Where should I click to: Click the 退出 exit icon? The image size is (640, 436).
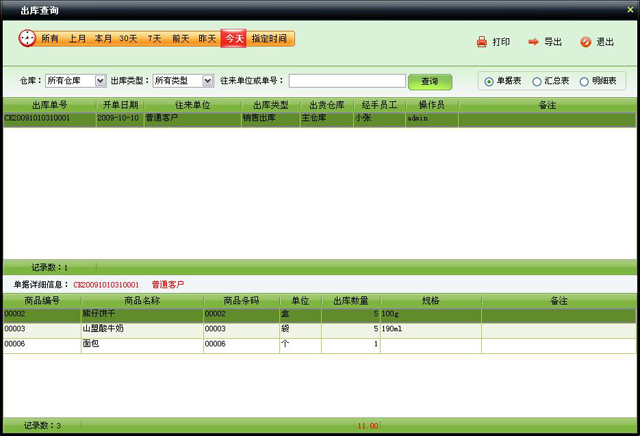point(585,42)
